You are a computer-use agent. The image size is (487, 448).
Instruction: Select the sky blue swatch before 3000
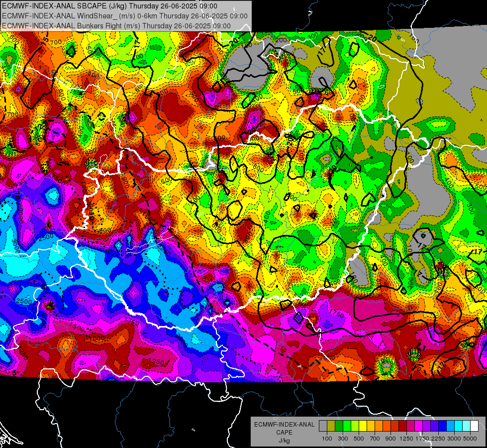[451, 426]
